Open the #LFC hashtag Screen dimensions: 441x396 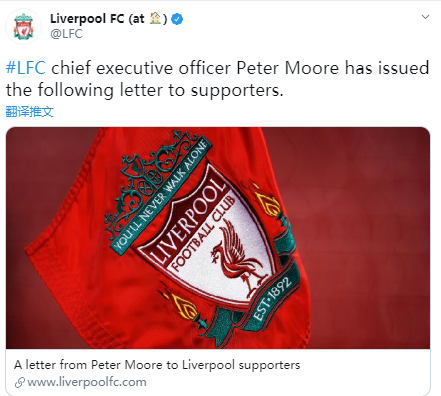coord(26,68)
